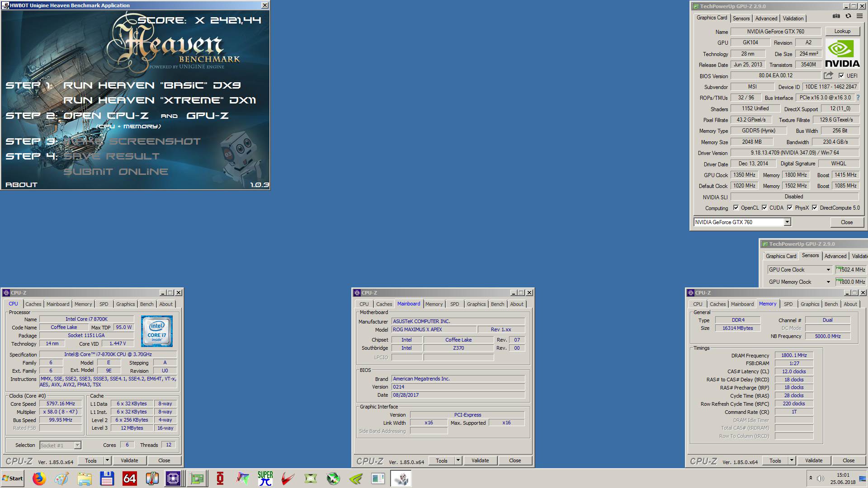Screen dimensions: 868x488
Task: Toggle the PhysX checkbox
Action: pyautogui.click(x=790, y=208)
